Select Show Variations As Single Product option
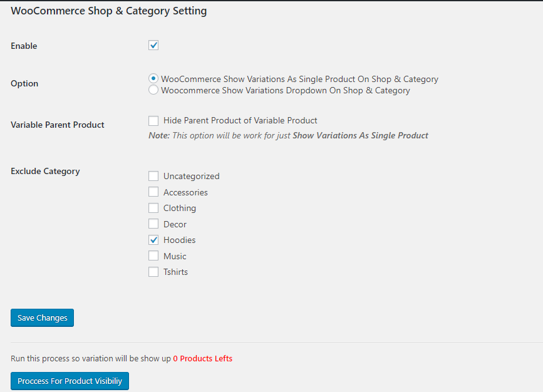Viewport: 543px width, 392px height. tap(153, 79)
